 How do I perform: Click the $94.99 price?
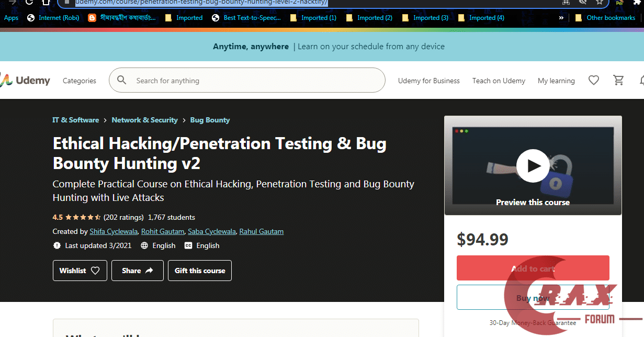pos(482,239)
